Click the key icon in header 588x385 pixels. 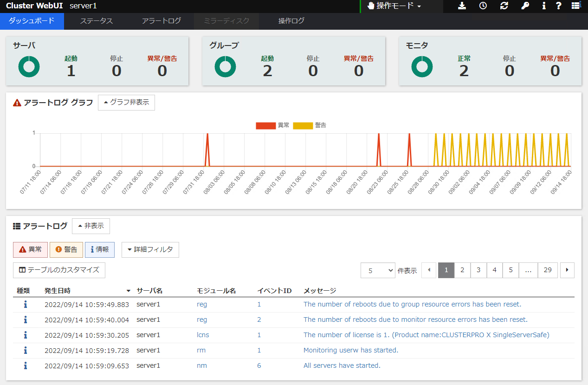[x=525, y=6]
